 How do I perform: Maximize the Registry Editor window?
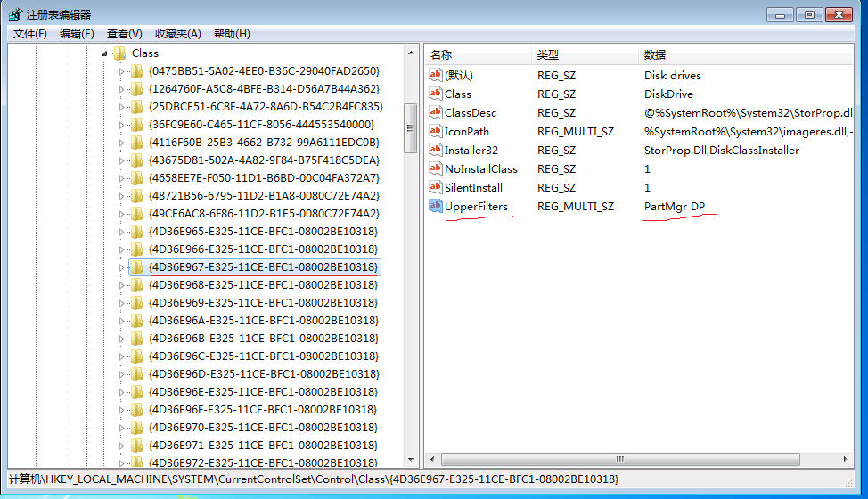point(809,15)
